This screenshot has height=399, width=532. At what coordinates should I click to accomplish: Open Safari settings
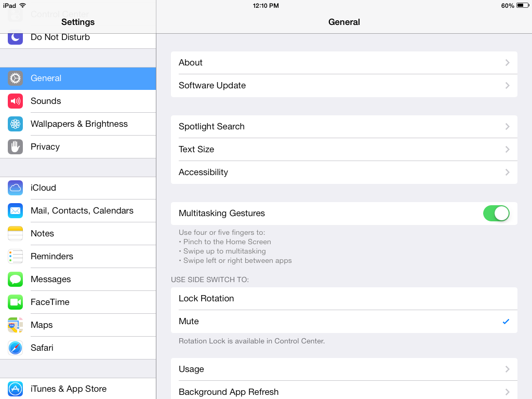78,348
